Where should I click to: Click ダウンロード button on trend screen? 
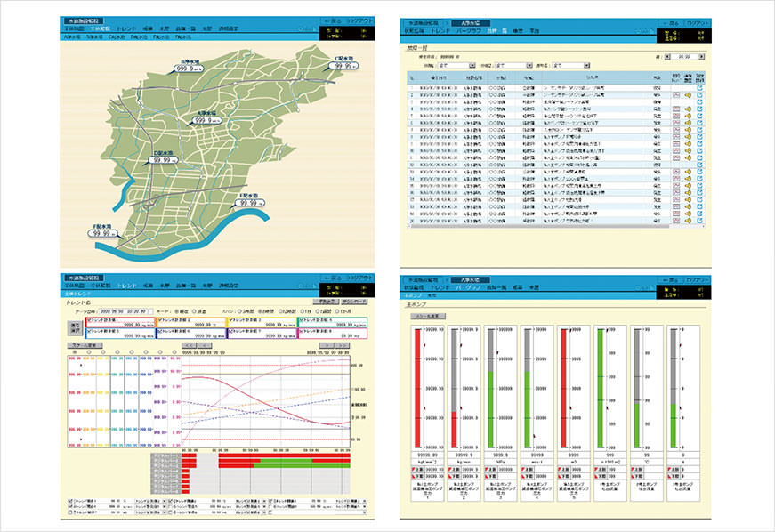click(353, 302)
